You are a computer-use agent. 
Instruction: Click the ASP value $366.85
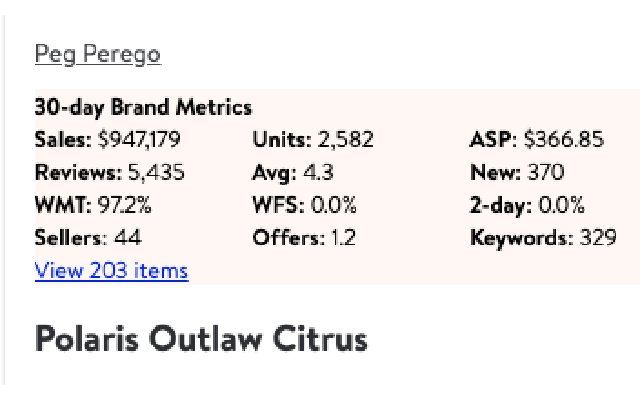[564, 140]
